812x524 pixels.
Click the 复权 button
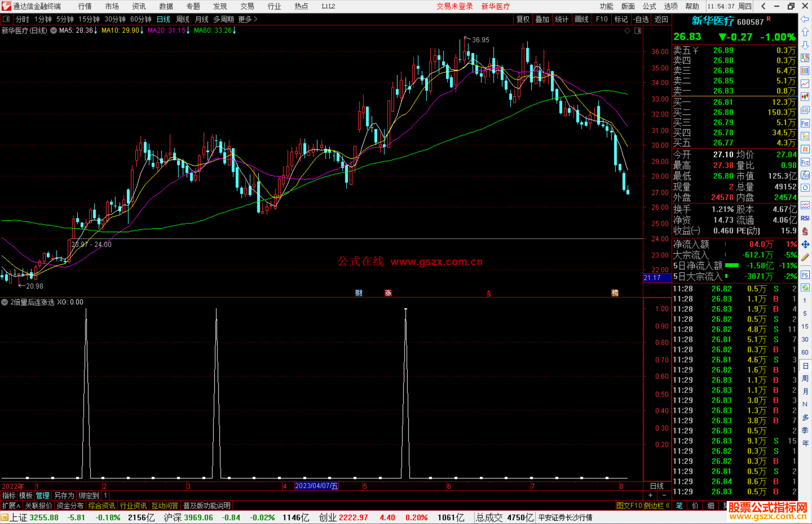click(x=523, y=19)
